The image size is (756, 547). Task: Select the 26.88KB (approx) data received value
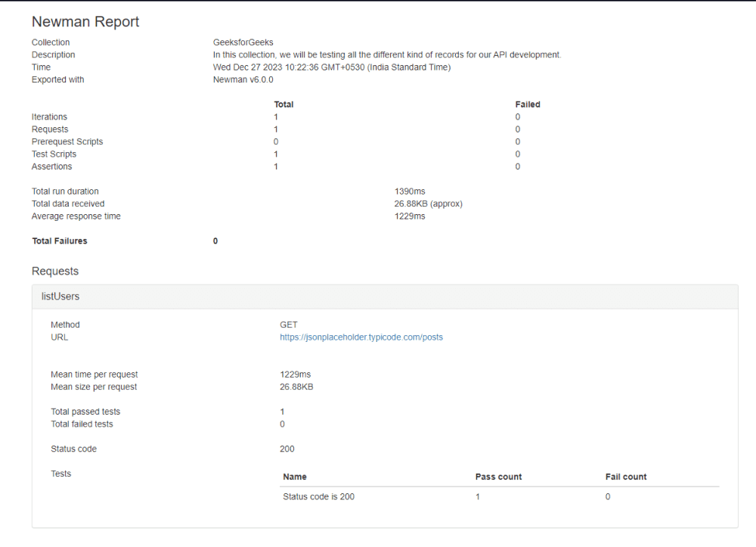coord(428,204)
